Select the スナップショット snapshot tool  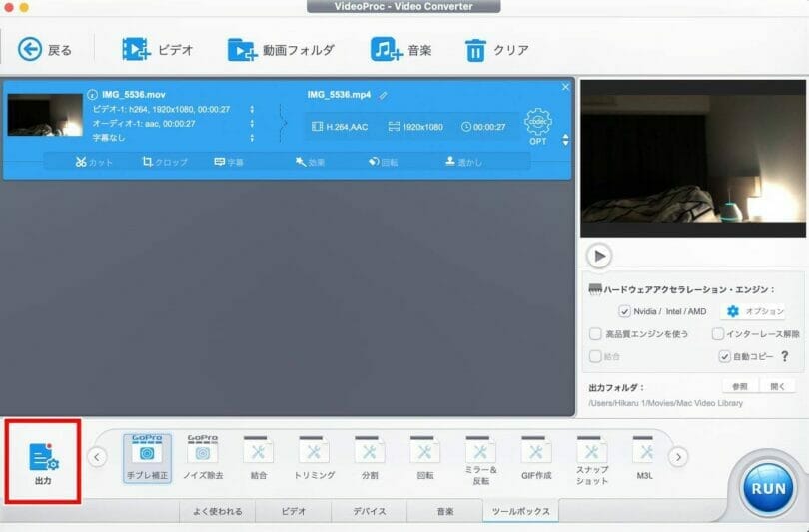[x=592, y=460]
